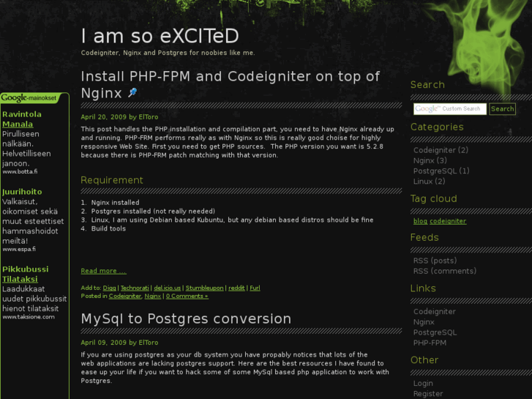Click the 'Read more ....' link

click(103, 271)
